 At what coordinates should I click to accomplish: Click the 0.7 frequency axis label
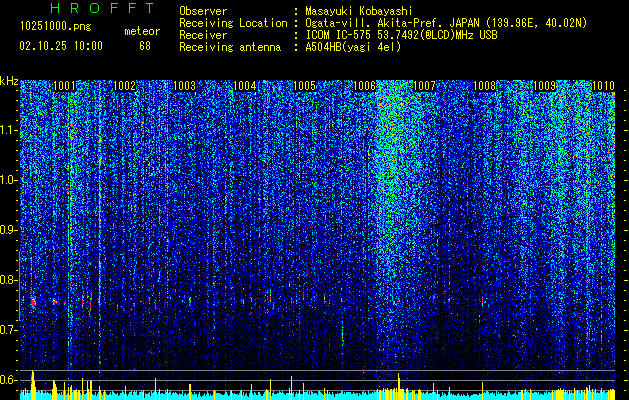tap(9, 330)
